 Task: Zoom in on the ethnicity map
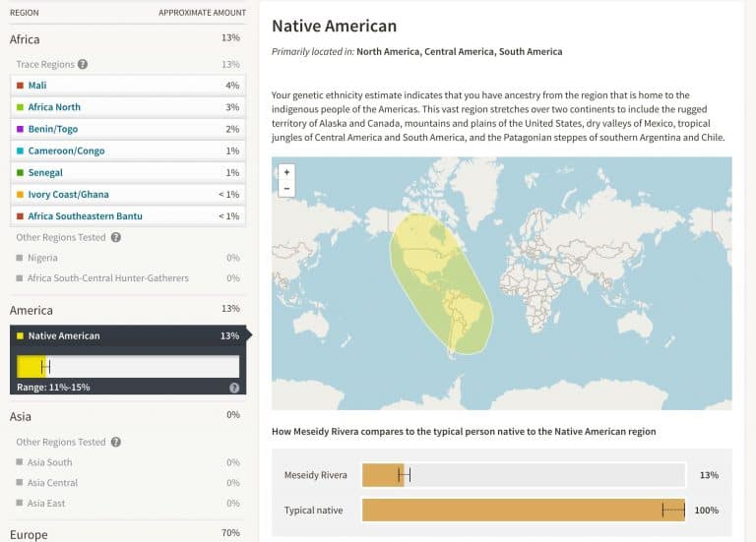(286, 172)
